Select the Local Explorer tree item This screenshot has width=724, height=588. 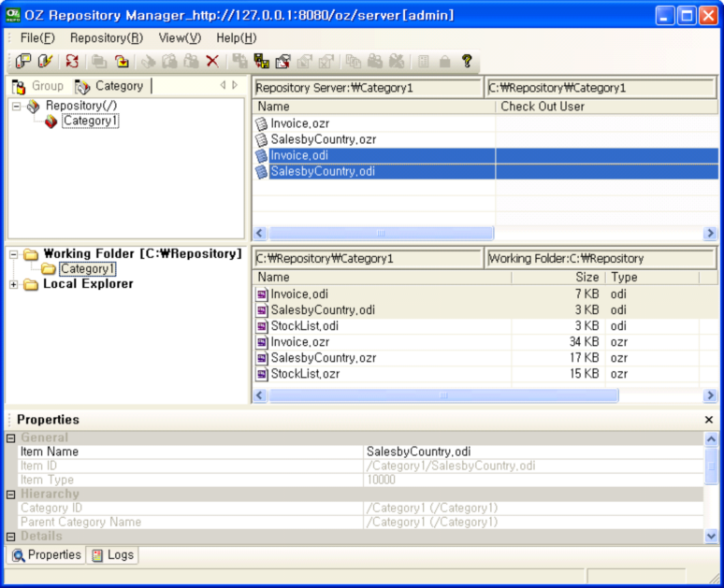[88, 284]
